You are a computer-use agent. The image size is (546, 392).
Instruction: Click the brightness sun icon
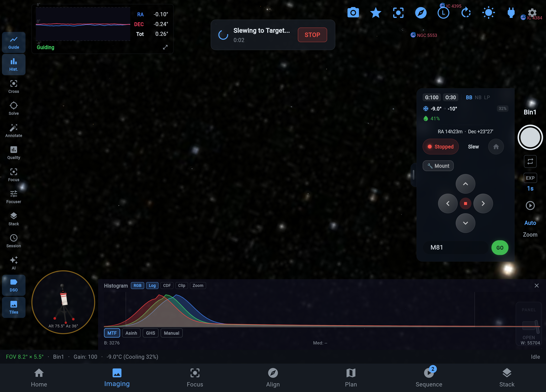point(488,13)
